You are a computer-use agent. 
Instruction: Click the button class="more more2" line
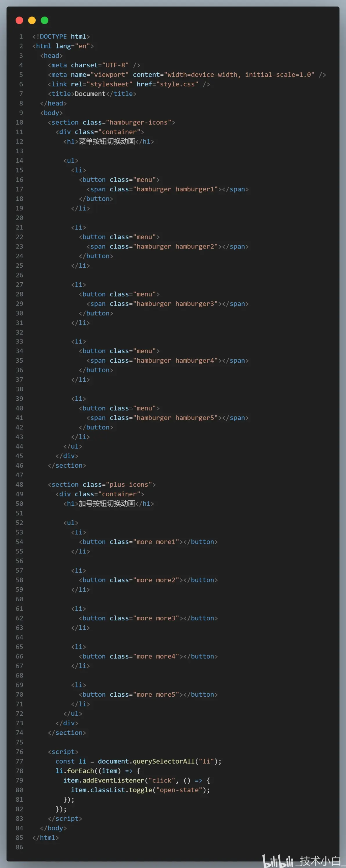[x=148, y=580]
